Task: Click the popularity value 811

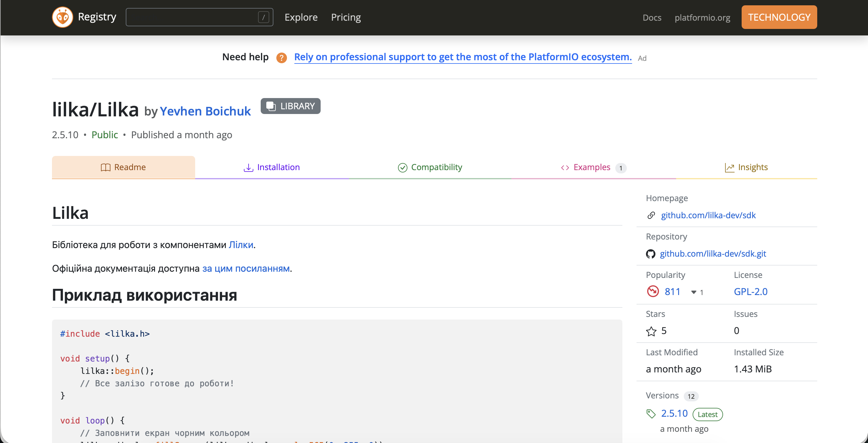Action: pyautogui.click(x=672, y=291)
